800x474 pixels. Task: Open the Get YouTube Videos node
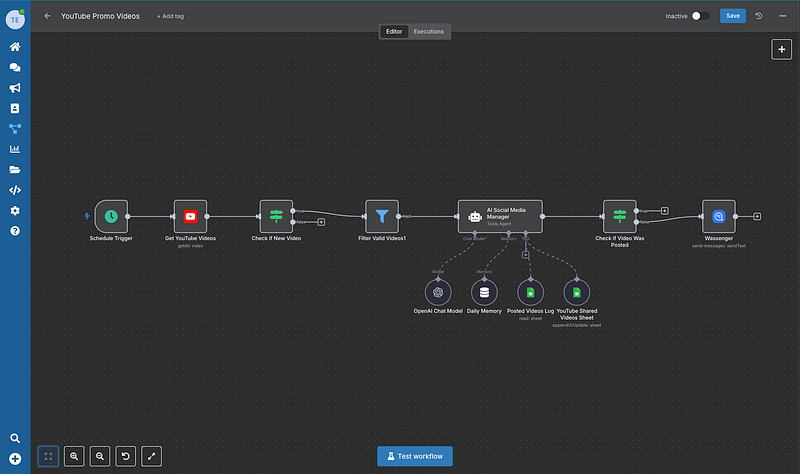coord(190,216)
